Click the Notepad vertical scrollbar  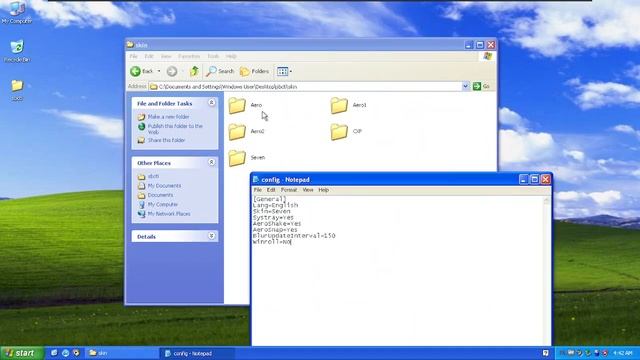tap(547, 271)
